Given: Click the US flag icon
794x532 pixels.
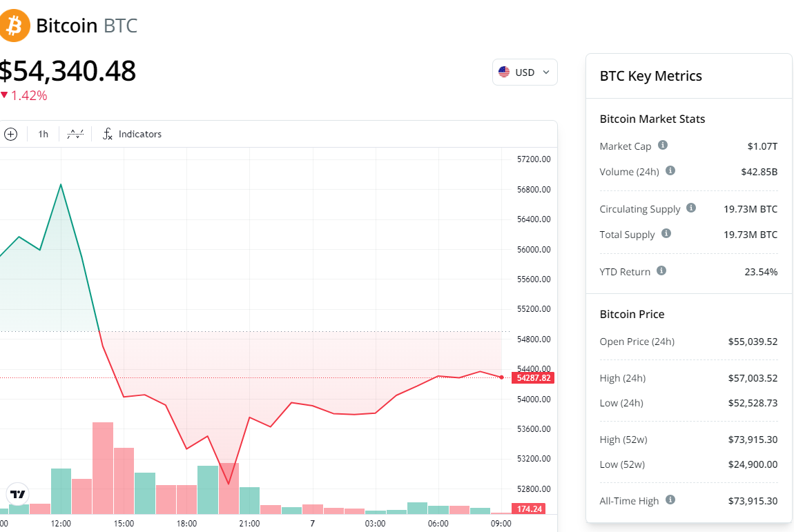Looking at the screenshot, I should (504, 72).
